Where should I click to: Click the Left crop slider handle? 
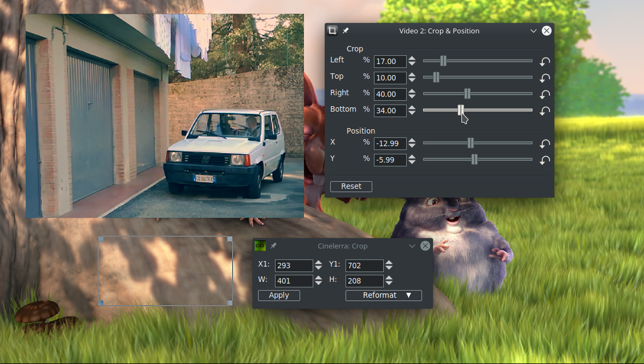pyautogui.click(x=443, y=61)
